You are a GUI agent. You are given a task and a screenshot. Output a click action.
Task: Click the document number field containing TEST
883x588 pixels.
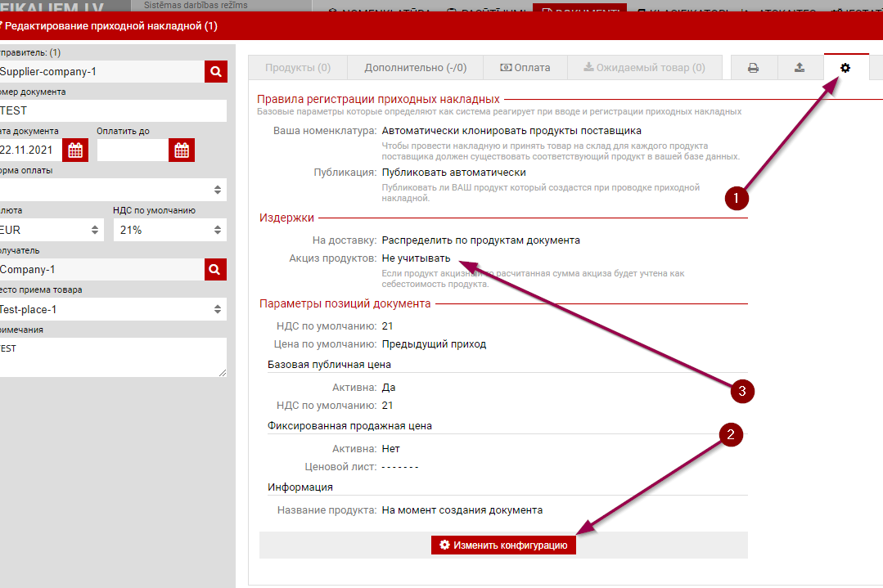[113, 111]
